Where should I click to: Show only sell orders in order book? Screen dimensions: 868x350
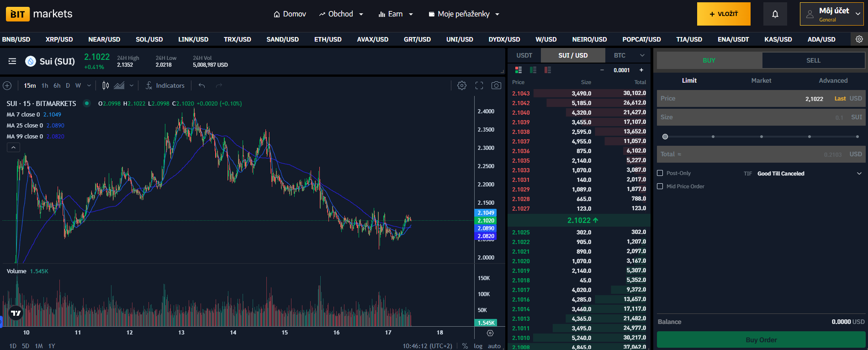coord(548,70)
